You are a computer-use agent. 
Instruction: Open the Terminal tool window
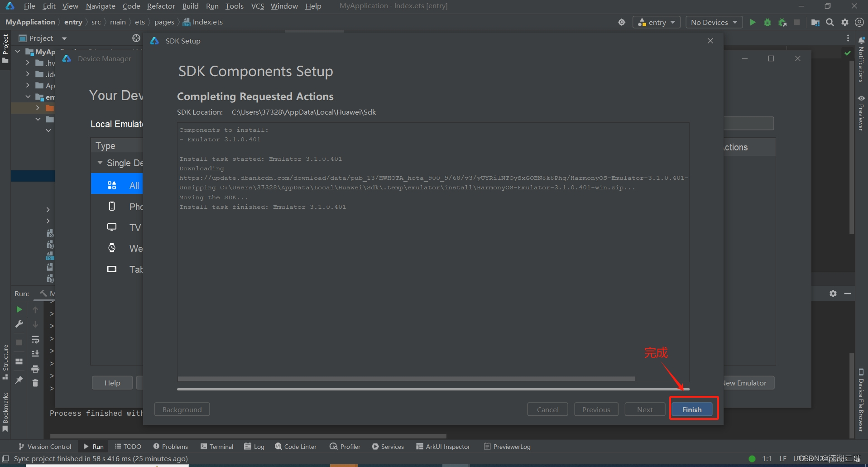pyautogui.click(x=217, y=447)
